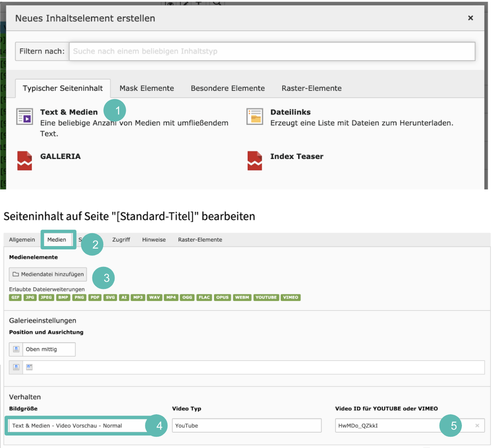The width and height of the screenshot is (494, 448).
Task: Clear the Video ID field with the x icon
Action: coord(477,426)
